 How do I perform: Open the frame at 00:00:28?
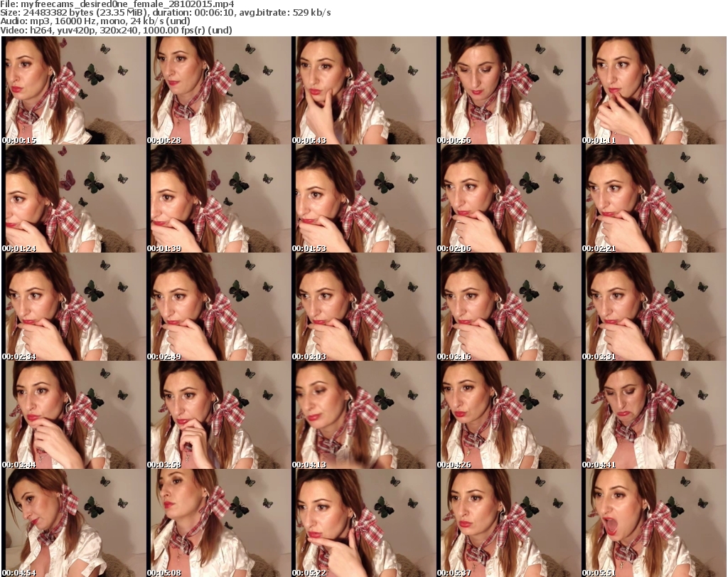[218, 90]
